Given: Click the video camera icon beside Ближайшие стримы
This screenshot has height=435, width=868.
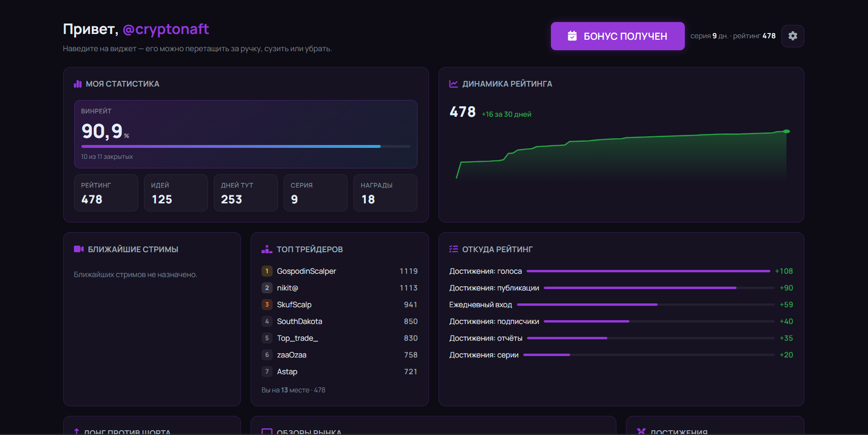Looking at the screenshot, I should [x=79, y=249].
